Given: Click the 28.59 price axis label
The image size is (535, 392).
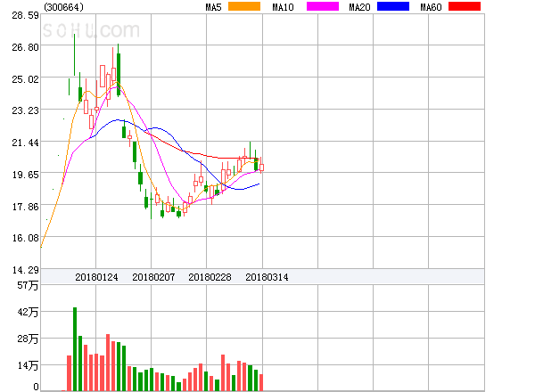Looking at the screenshot, I should tap(25, 15).
